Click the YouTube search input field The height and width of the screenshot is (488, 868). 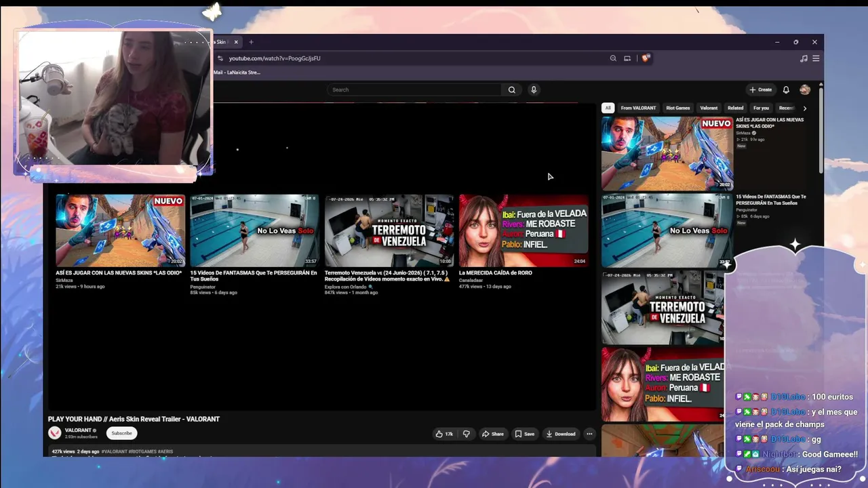tap(414, 89)
